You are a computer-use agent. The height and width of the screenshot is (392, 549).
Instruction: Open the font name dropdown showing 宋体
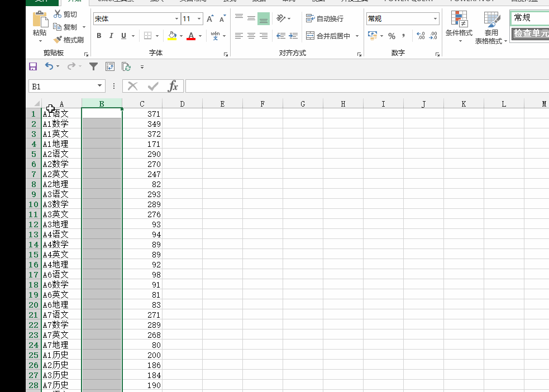coord(176,18)
